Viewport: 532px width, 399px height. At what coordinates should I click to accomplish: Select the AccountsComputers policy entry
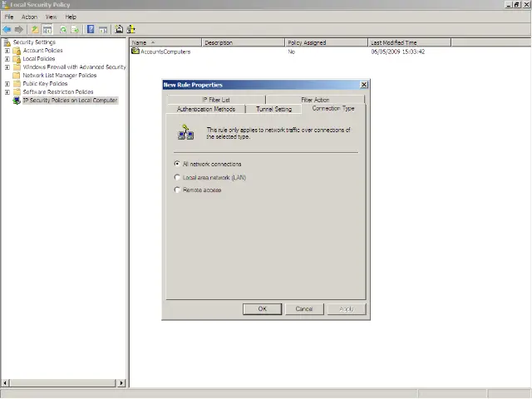(165, 52)
